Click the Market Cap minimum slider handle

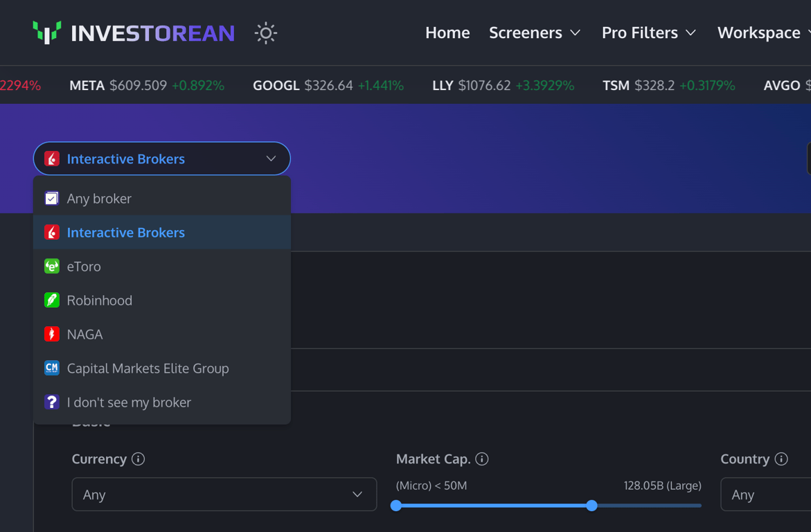[x=396, y=506]
